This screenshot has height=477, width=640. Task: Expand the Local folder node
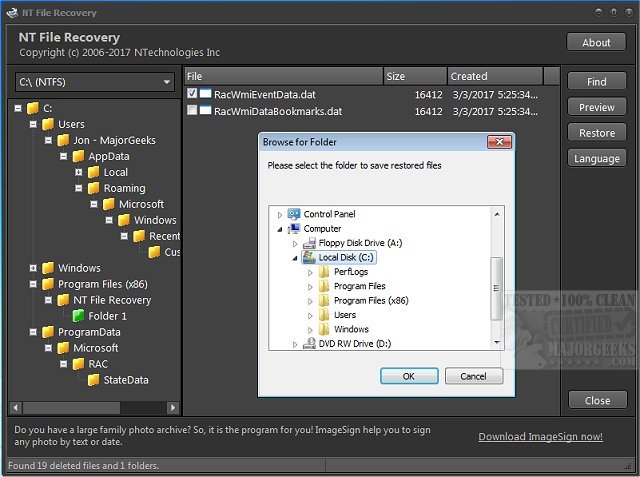tap(79, 172)
